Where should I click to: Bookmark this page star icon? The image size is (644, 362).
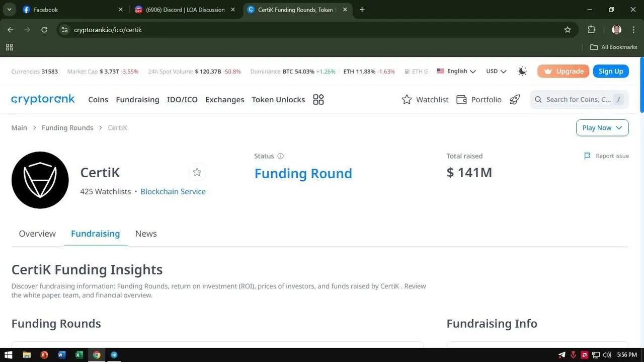click(x=568, y=30)
